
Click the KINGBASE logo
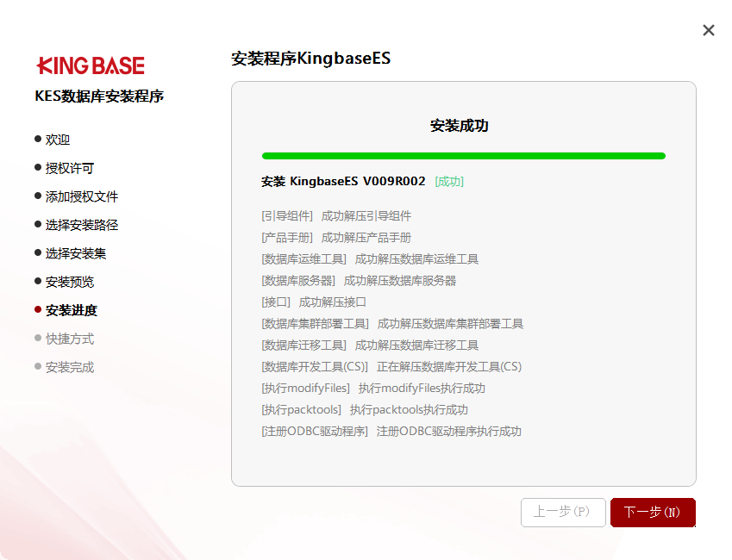pyautogui.click(x=91, y=65)
